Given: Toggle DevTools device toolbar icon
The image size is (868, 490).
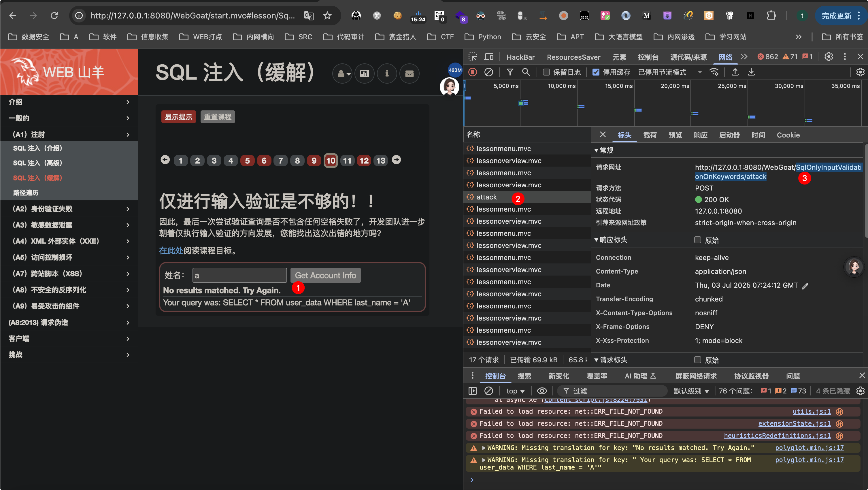Looking at the screenshot, I should (x=488, y=56).
